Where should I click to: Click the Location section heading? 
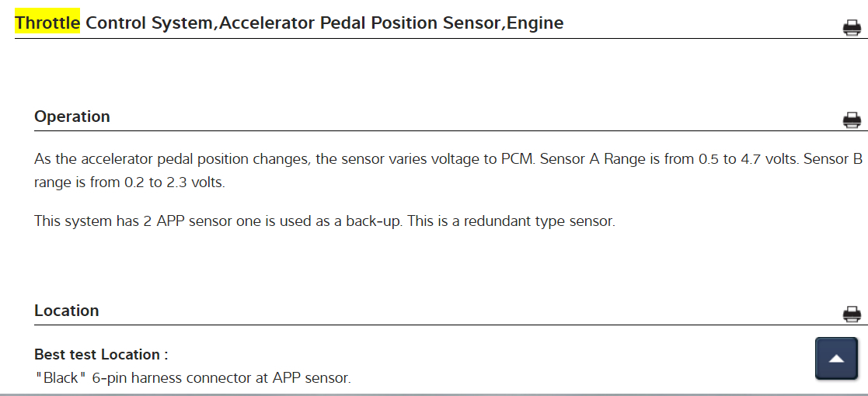point(67,311)
